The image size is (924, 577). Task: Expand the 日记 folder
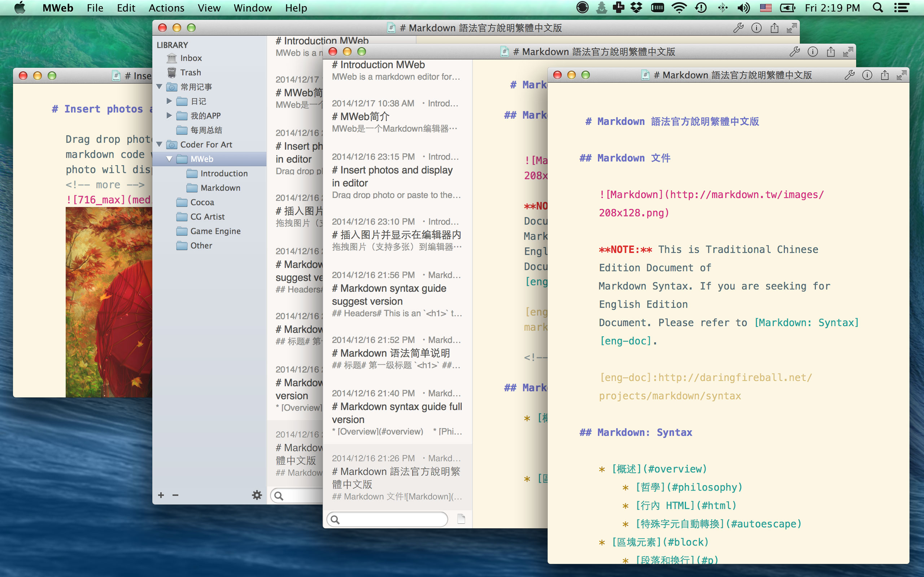[169, 101]
